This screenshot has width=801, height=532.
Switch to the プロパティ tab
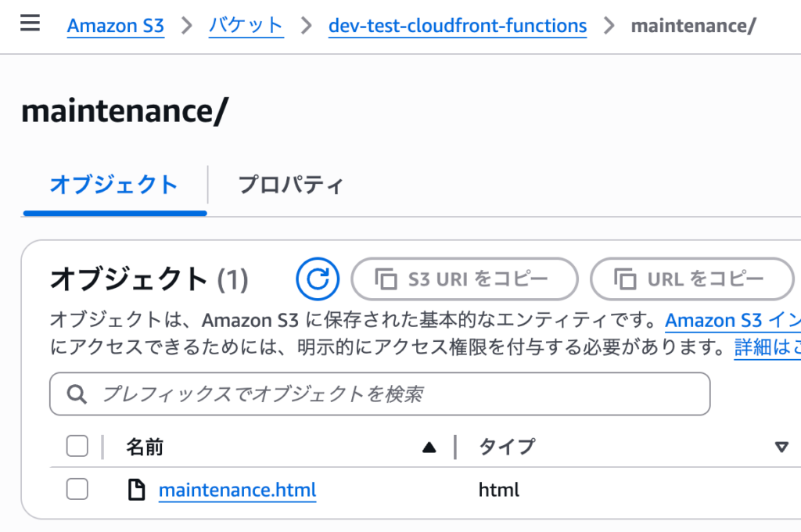pyautogui.click(x=290, y=185)
